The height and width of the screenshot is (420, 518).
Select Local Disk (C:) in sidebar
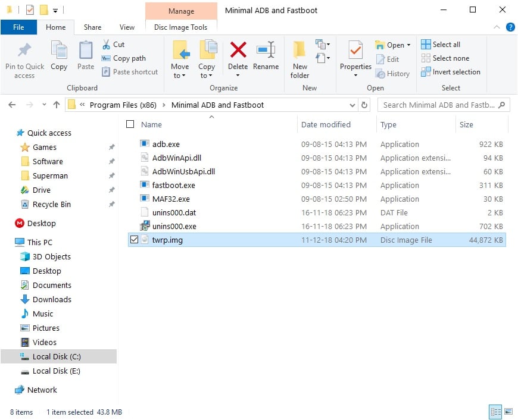(58, 356)
